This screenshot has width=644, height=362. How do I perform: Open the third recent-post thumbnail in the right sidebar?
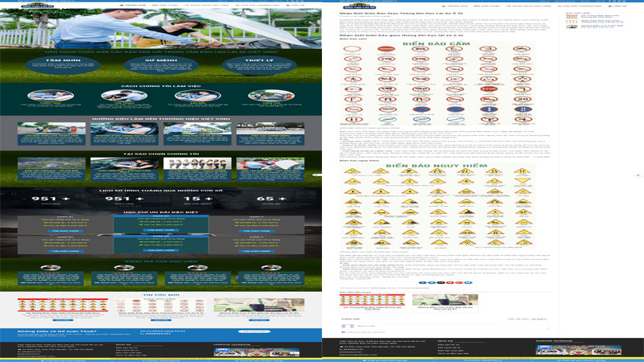point(572,27)
